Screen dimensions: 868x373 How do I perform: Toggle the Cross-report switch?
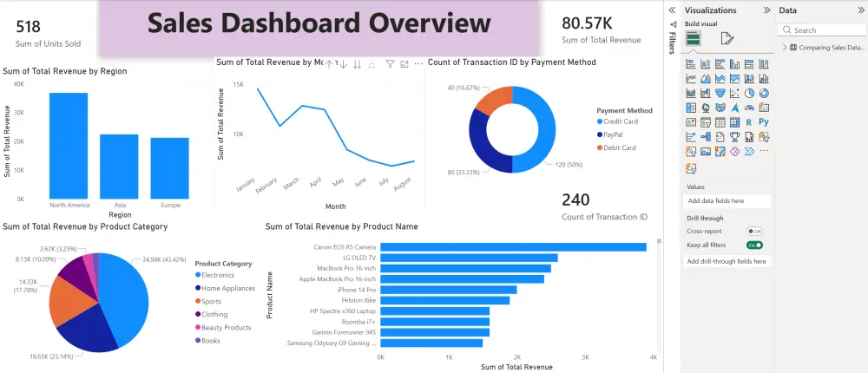[x=754, y=232]
